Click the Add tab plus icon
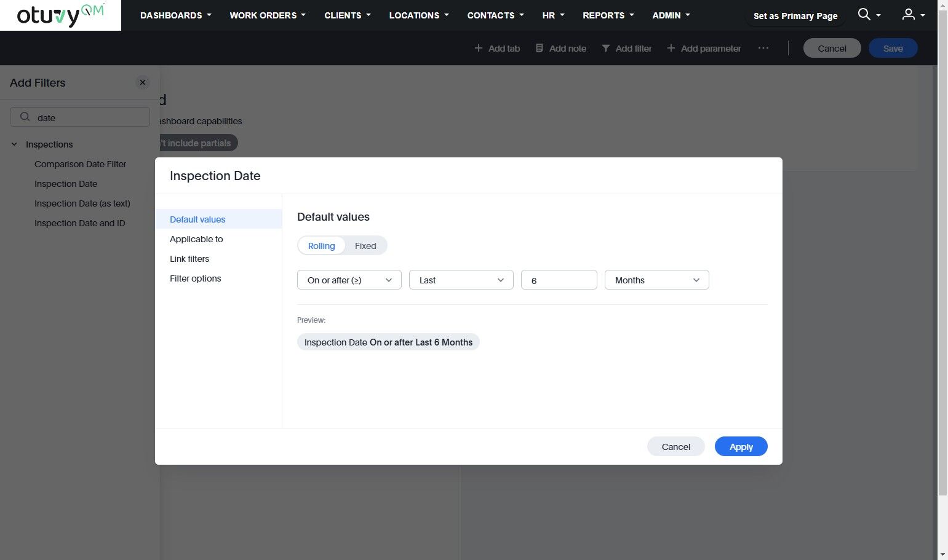The image size is (948, 560). 479,48
